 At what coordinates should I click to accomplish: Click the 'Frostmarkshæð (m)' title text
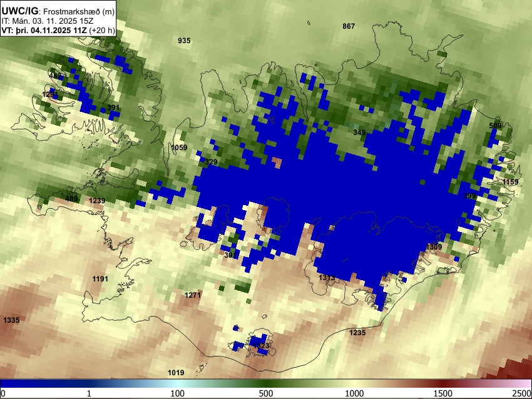(x=79, y=11)
